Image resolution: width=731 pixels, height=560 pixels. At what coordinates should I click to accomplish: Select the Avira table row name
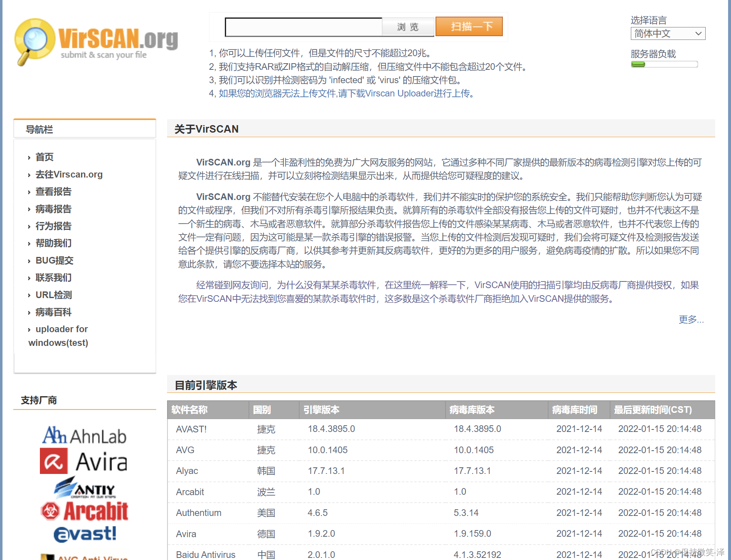tap(186, 534)
